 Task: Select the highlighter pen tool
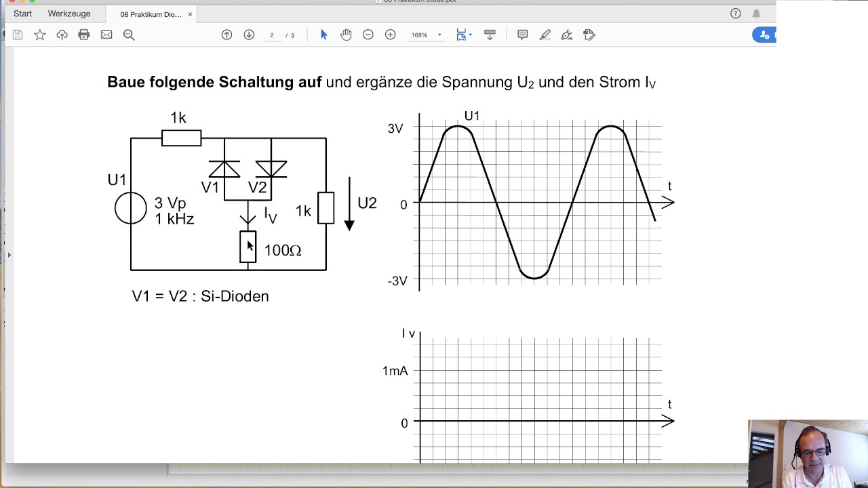[x=545, y=35]
